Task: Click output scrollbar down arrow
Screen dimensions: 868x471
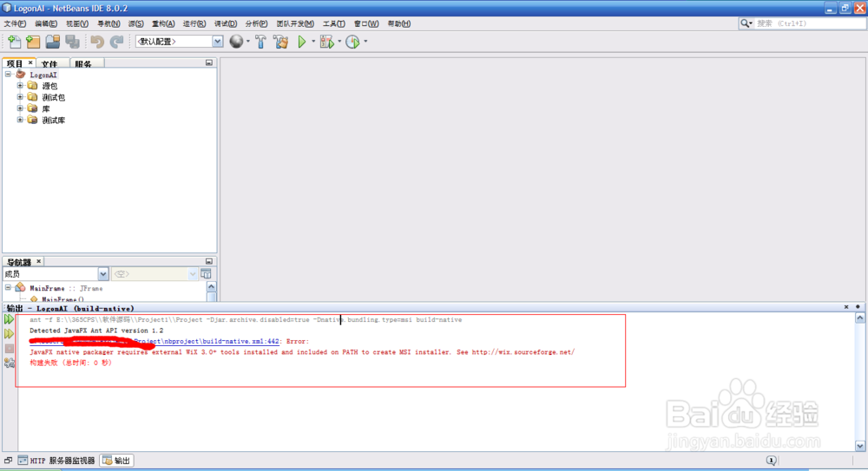Action: pyautogui.click(x=859, y=446)
